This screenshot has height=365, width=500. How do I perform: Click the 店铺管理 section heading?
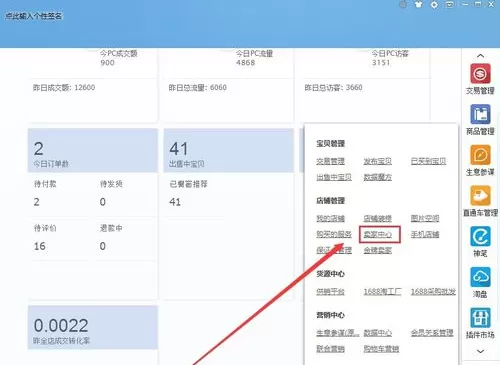pos(330,200)
